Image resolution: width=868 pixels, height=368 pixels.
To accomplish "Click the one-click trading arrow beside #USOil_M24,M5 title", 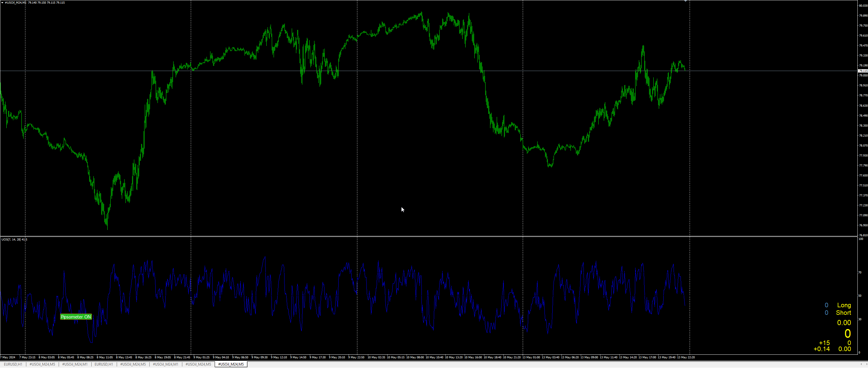I will pyautogui.click(x=2, y=3).
